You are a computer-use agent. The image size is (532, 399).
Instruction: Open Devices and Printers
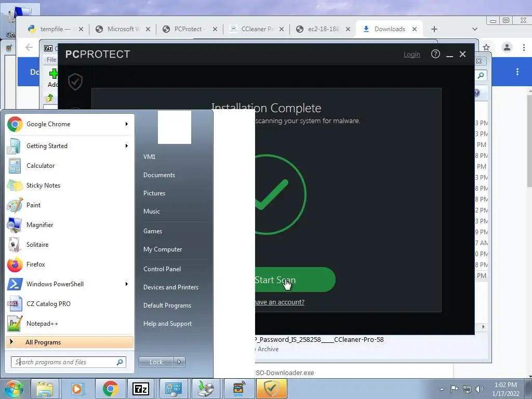pyautogui.click(x=170, y=287)
